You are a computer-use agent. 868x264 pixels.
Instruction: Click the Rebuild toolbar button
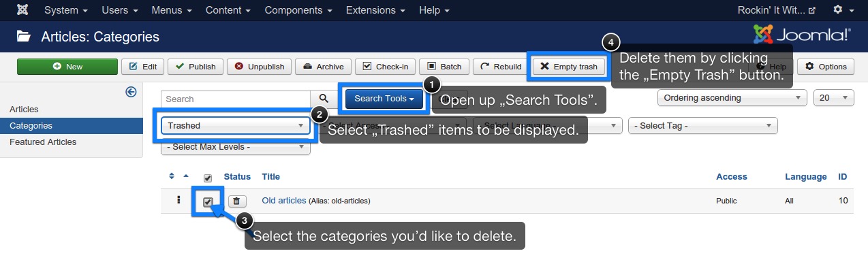coord(501,67)
